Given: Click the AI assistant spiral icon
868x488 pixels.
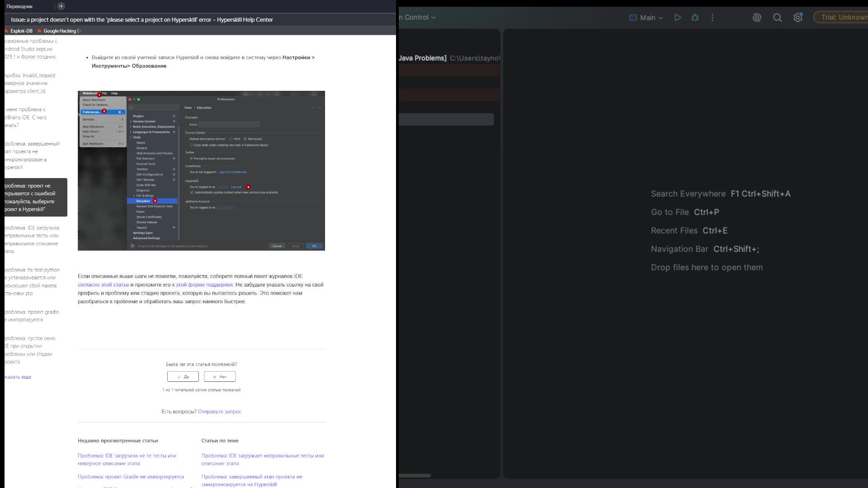Looking at the screenshot, I should 757,18.
